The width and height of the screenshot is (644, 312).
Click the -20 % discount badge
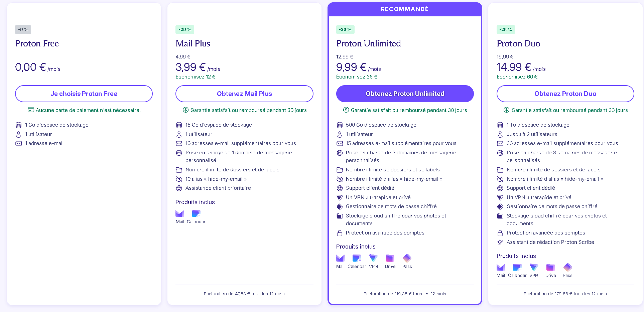coord(185,30)
